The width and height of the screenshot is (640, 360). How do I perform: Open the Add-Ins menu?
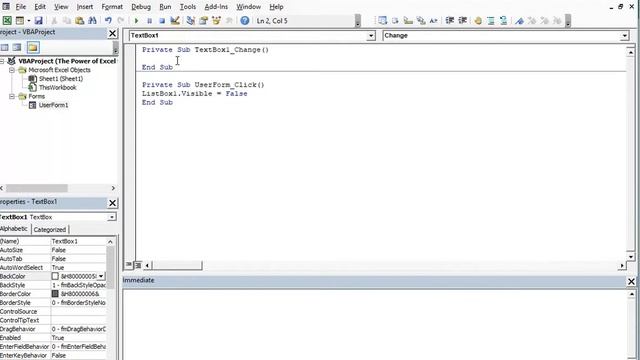click(x=216, y=7)
